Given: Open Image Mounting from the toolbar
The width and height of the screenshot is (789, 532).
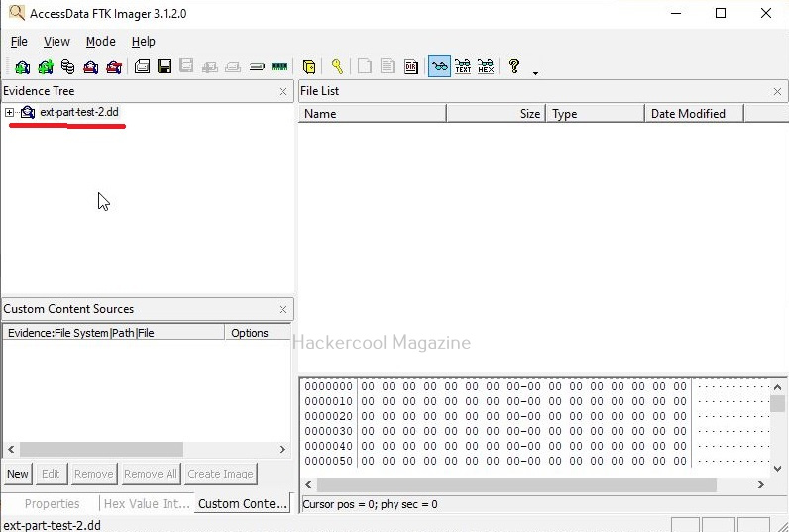Looking at the screenshot, I should [67, 67].
